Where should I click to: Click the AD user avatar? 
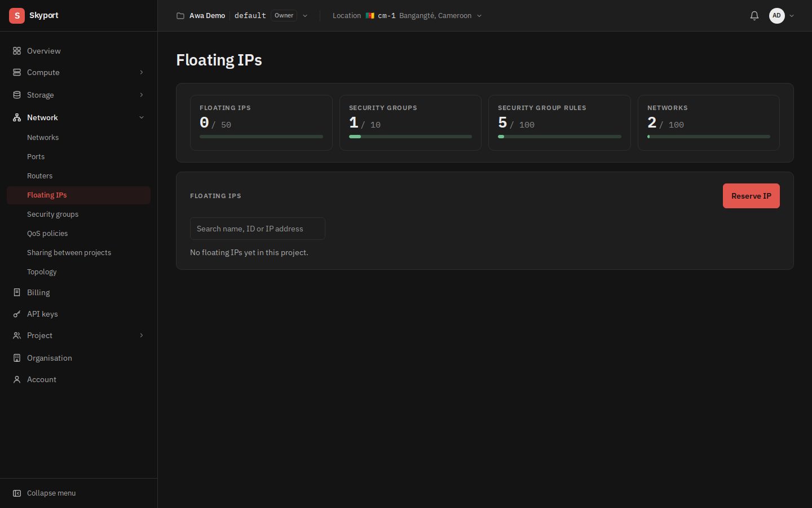pos(777,16)
